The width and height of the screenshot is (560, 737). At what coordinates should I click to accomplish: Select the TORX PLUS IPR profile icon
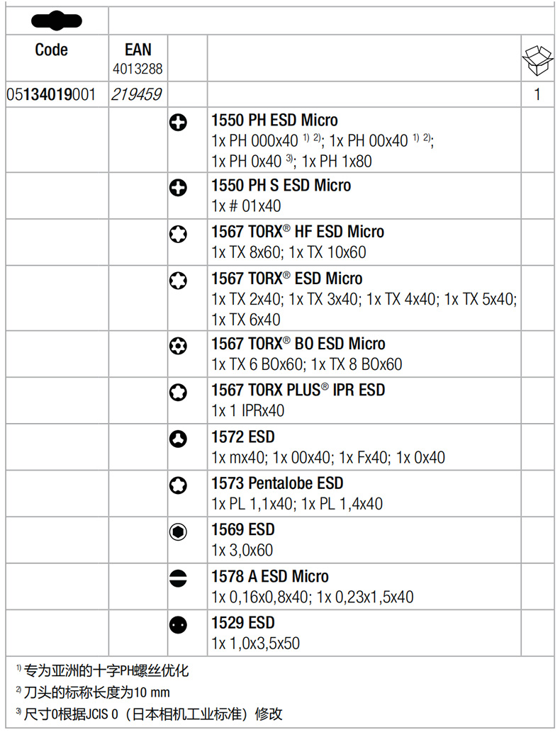coord(179,392)
